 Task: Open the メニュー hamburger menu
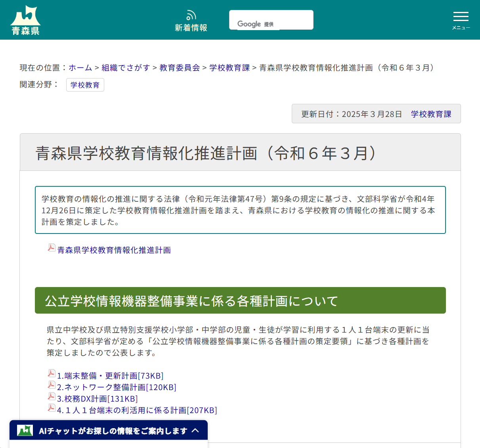coord(461,17)
